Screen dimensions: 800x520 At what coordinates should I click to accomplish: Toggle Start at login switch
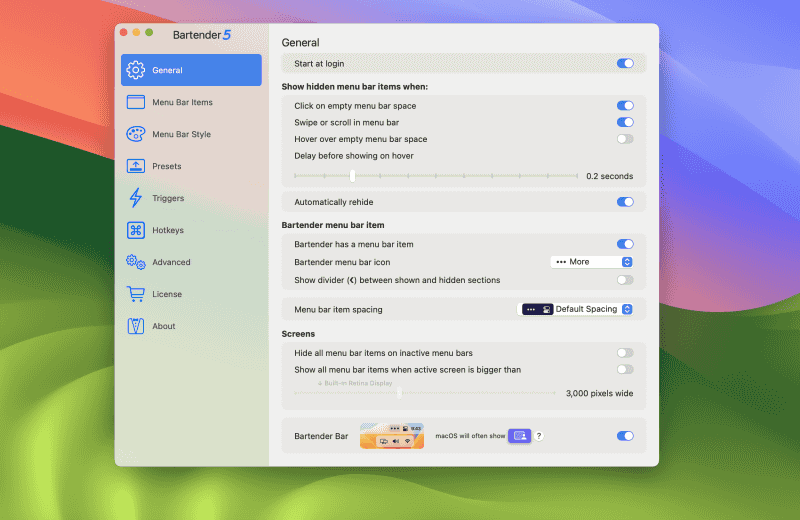coord(625,63)
